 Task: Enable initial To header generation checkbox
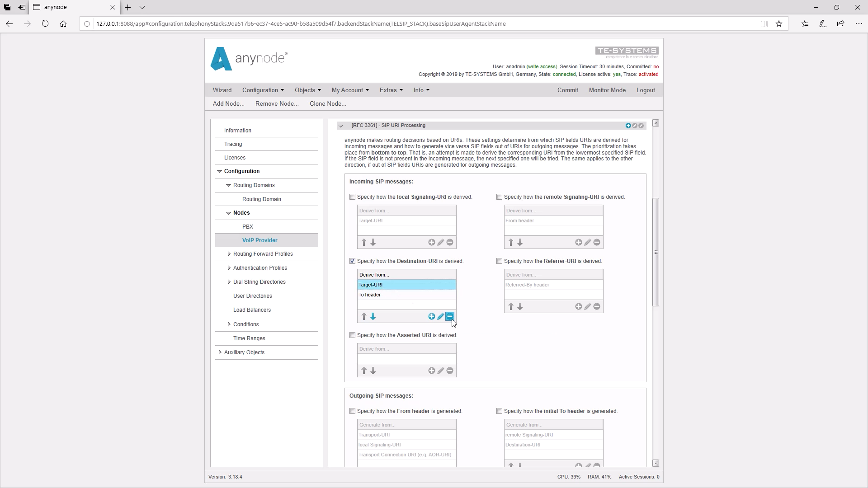click(499, 411)
